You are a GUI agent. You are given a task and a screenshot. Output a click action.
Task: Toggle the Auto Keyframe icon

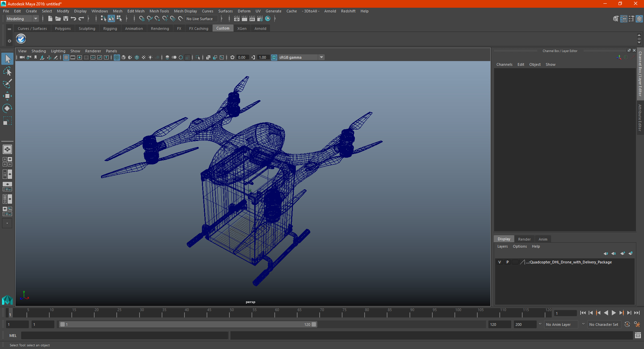[x=627, y=325]
